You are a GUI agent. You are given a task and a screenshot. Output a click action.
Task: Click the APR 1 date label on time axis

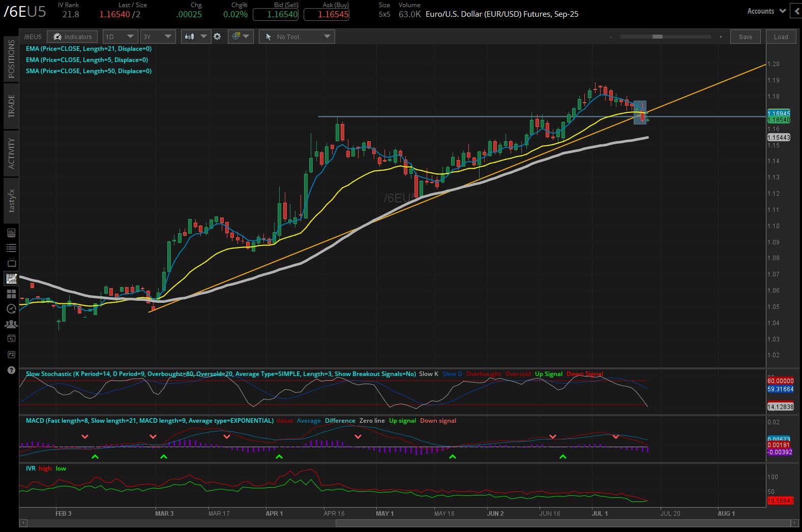click(x=274, y=514)
